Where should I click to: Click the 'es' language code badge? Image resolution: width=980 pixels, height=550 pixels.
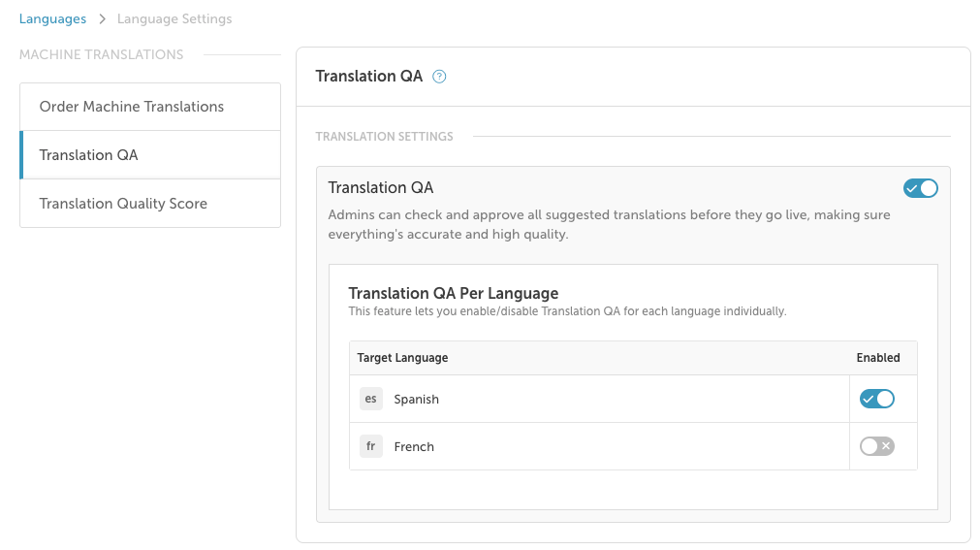pyautogui.click(x=370, y=399)
